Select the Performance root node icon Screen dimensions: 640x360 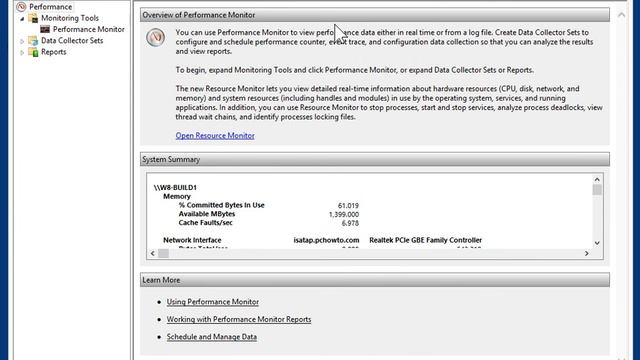[21, 7]
